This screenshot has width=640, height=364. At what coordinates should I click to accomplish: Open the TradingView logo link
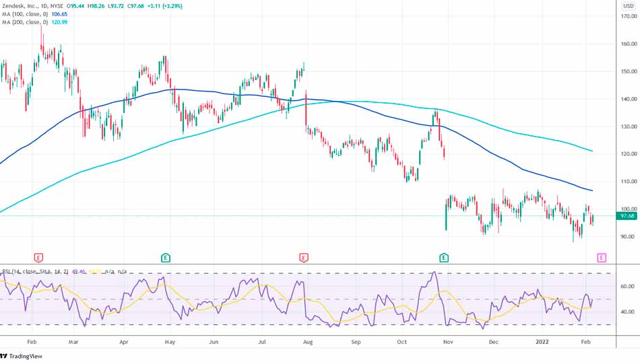tap(22, 356)
